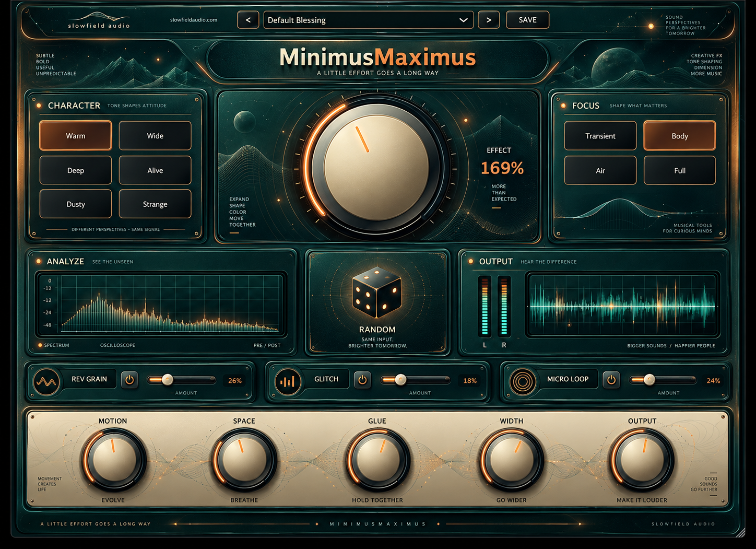Image resolution: width=756 pixels, height=549 pixels.
Task: Choose the Full focus mode
Action: tap(680, 170)
